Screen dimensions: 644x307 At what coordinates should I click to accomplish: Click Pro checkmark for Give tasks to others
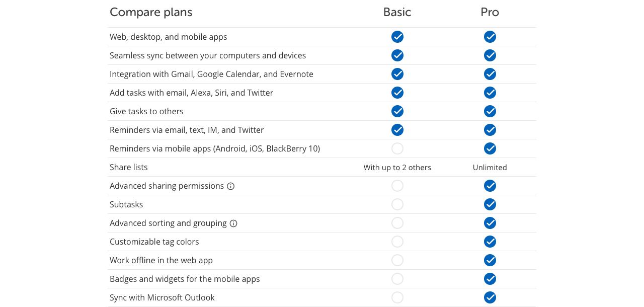[490, 111]
